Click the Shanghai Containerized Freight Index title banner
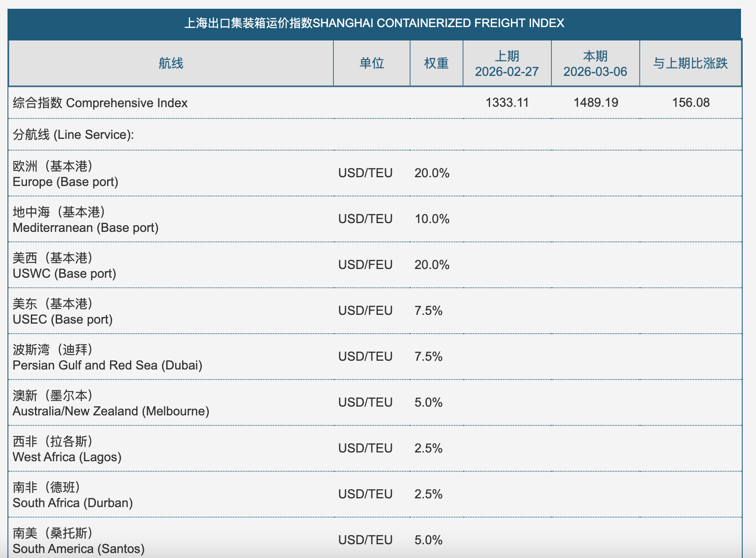The height and width of the screenshot is (558, 756). [374, 23]
